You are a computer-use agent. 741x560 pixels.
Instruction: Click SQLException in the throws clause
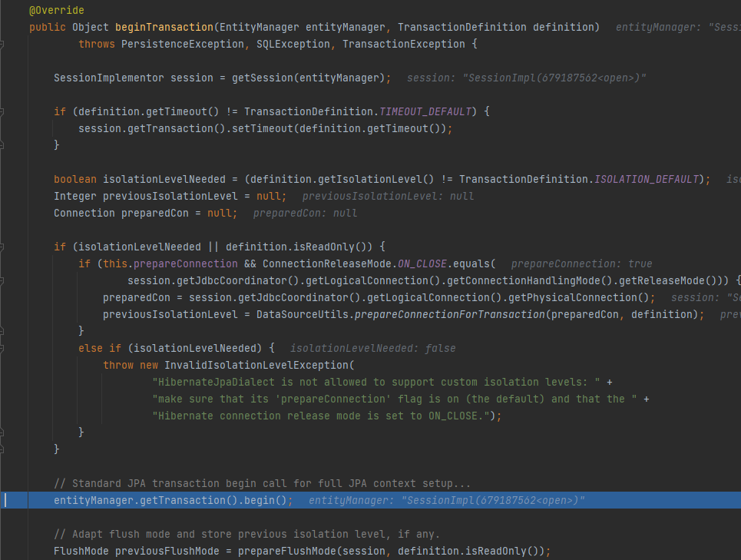coord(293,45)
